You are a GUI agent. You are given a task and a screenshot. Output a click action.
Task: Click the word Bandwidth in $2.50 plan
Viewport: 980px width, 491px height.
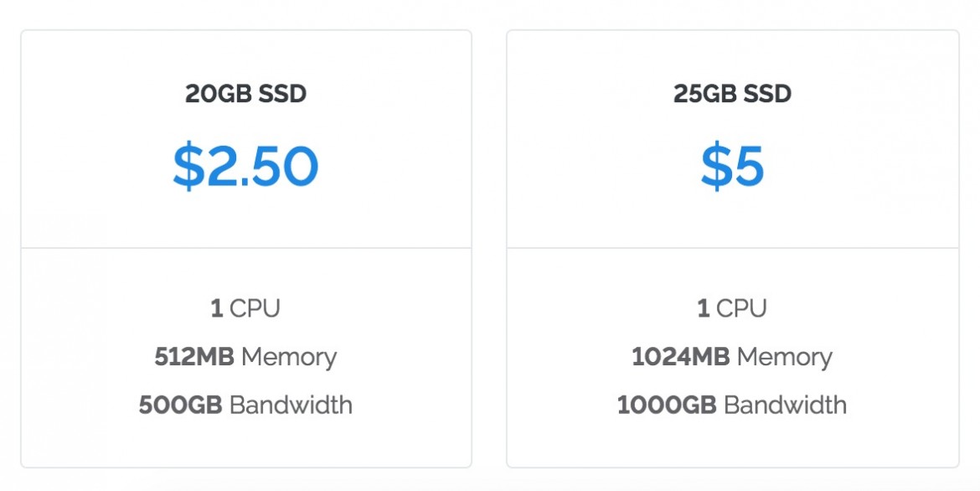tap(291, 405)
